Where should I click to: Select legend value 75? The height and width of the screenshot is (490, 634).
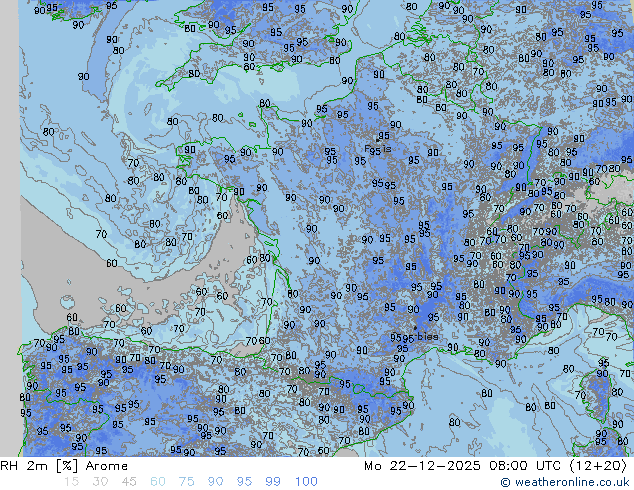[186, 482]
